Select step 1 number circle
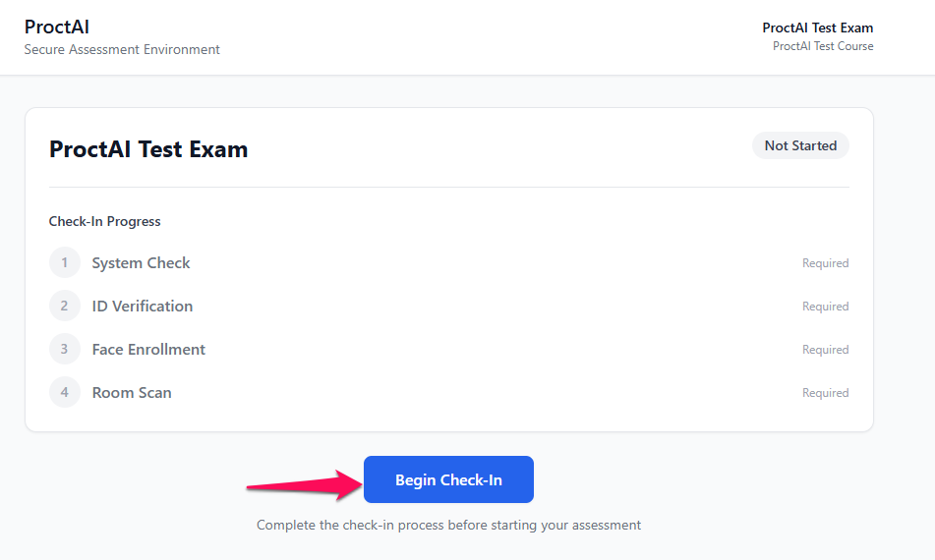Image resolution: width=935 pixels, height=560 pixels. (x=65, y=262)
